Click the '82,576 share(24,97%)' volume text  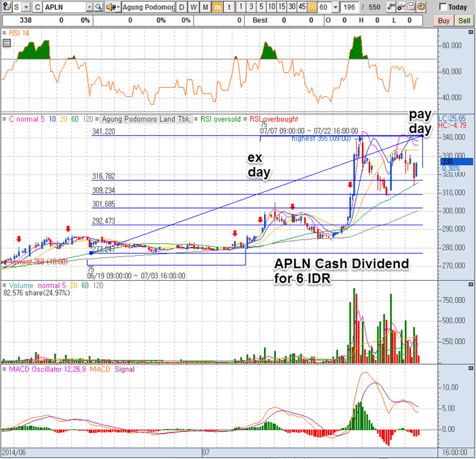pyautogui.click(x=36, y=293)
